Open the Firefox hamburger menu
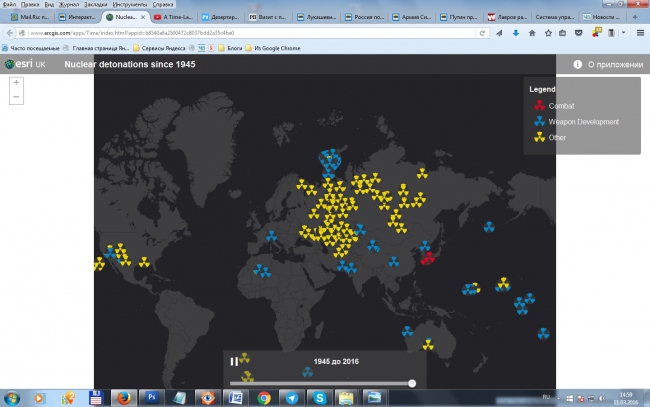The image size is (650, 407). click(x=639, y=32)
